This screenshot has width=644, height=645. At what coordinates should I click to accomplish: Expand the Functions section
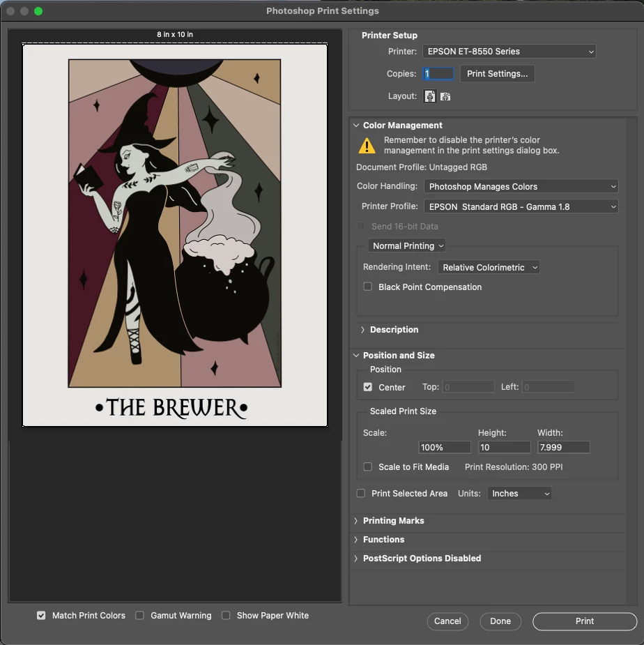pyautogui.click(x=355, y=539)
